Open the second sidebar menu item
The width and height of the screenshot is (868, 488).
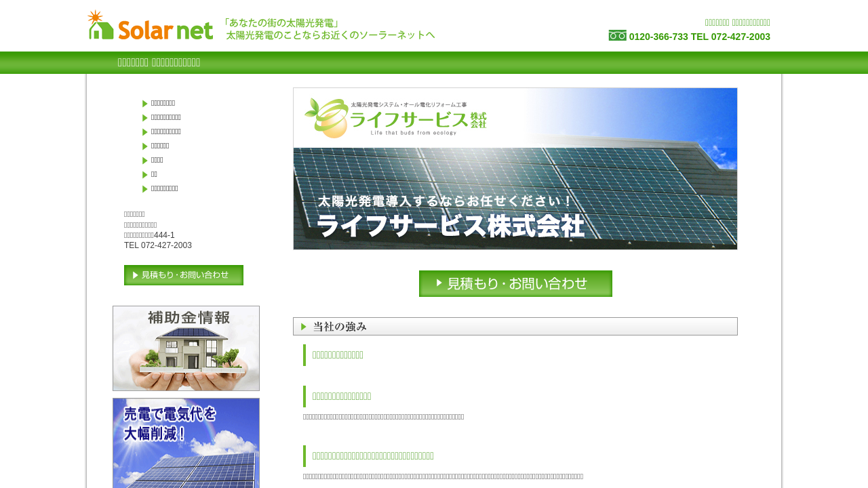165,118
